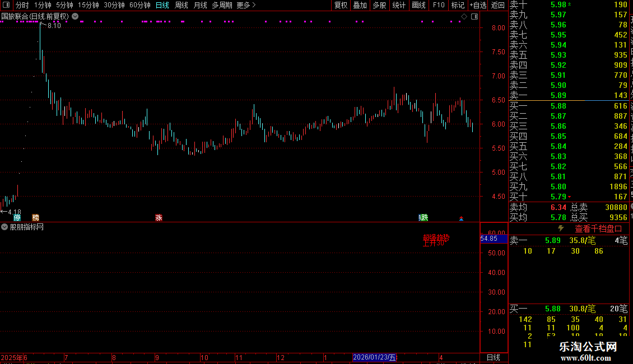Open the 统计 statistics tool
This screenshot has height=364, width=633.
[x=399, y=5]
